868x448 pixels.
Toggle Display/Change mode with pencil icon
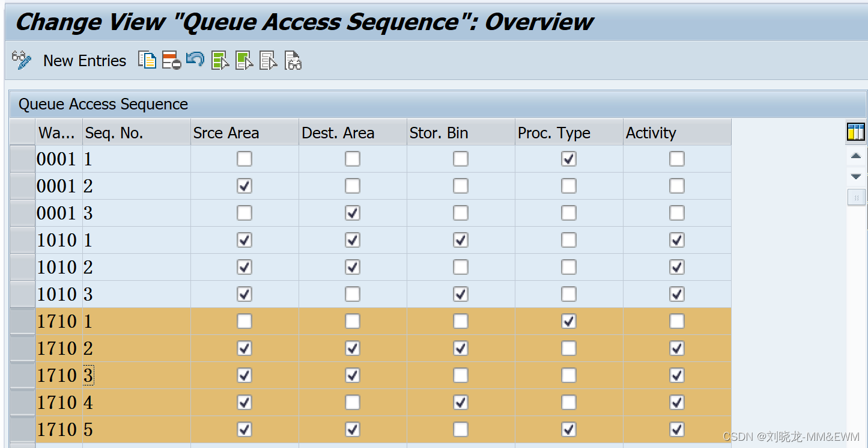20,60
